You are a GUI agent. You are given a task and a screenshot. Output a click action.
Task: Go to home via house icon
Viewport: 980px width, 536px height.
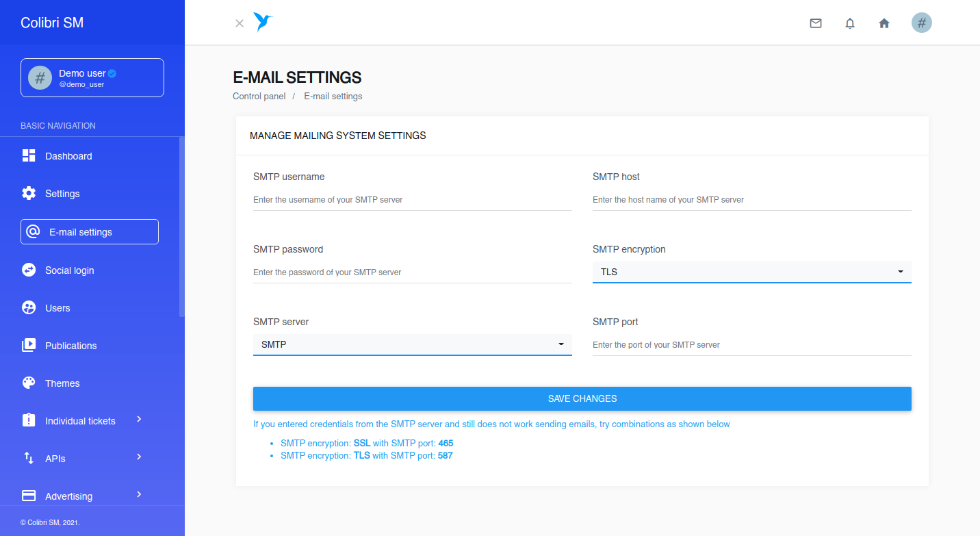pyautogui.click(x=884, y=23)
